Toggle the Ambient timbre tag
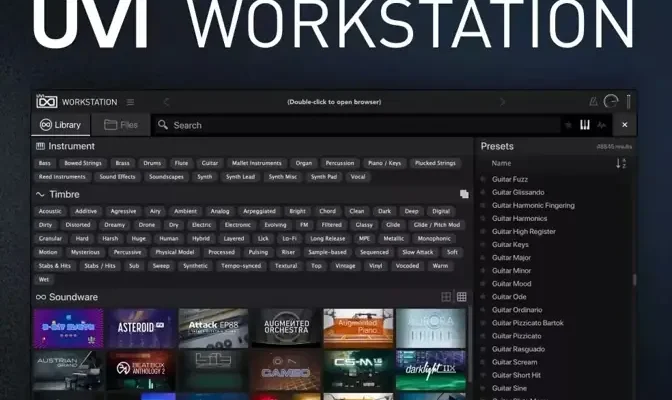 [x=186, y=211]
